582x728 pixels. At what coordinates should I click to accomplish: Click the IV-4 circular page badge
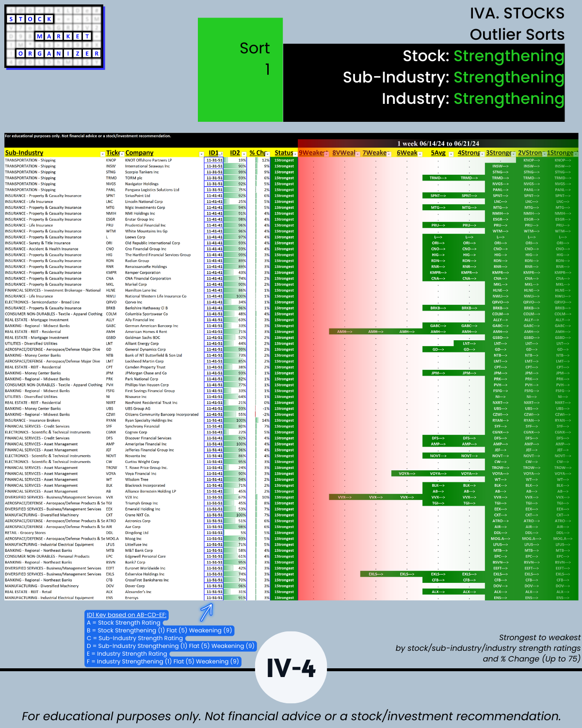coord(291,668)
